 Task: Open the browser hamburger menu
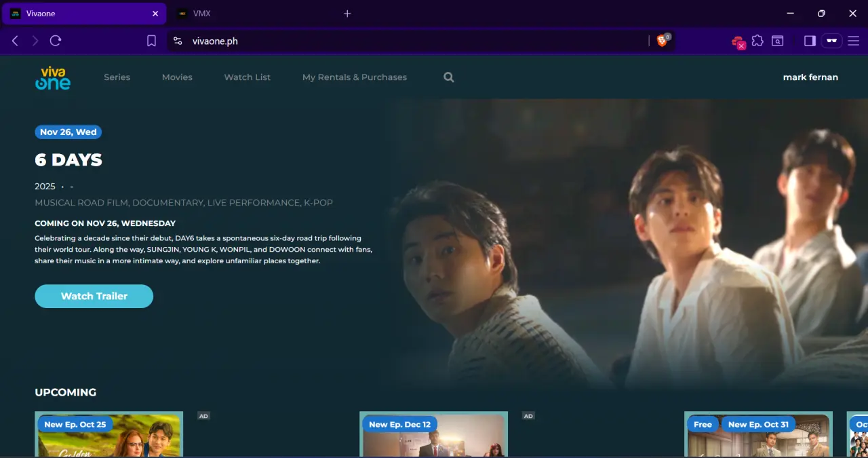[x=853, y=41]
